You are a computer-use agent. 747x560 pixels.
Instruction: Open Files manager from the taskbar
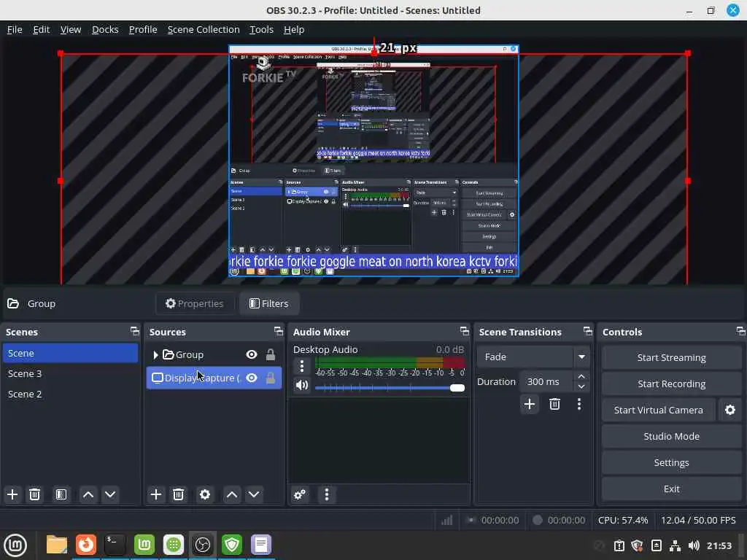(x=57, y=545)
